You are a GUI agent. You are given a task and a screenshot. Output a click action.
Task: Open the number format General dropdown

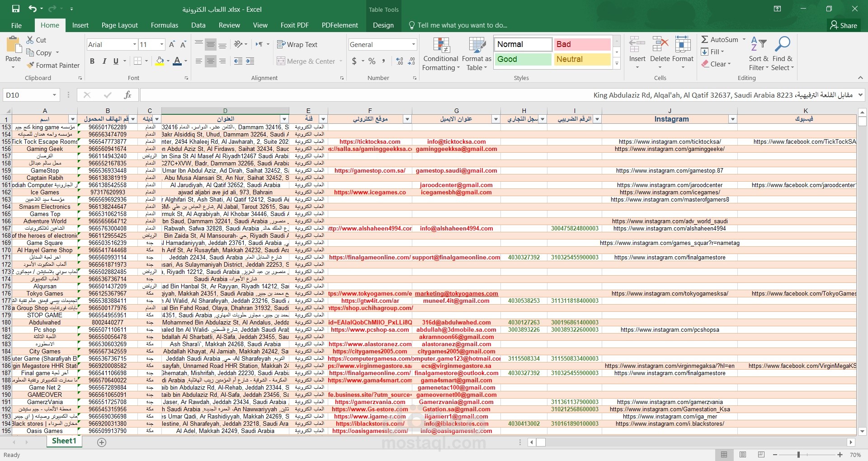point(413,44)
